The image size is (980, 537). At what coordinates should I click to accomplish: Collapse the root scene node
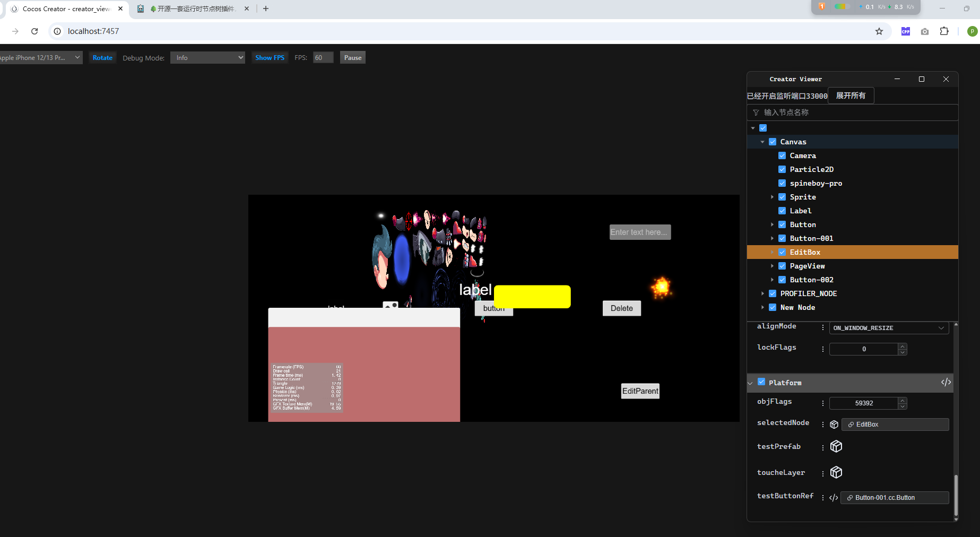pyautogui.click(x=753, y=128)
